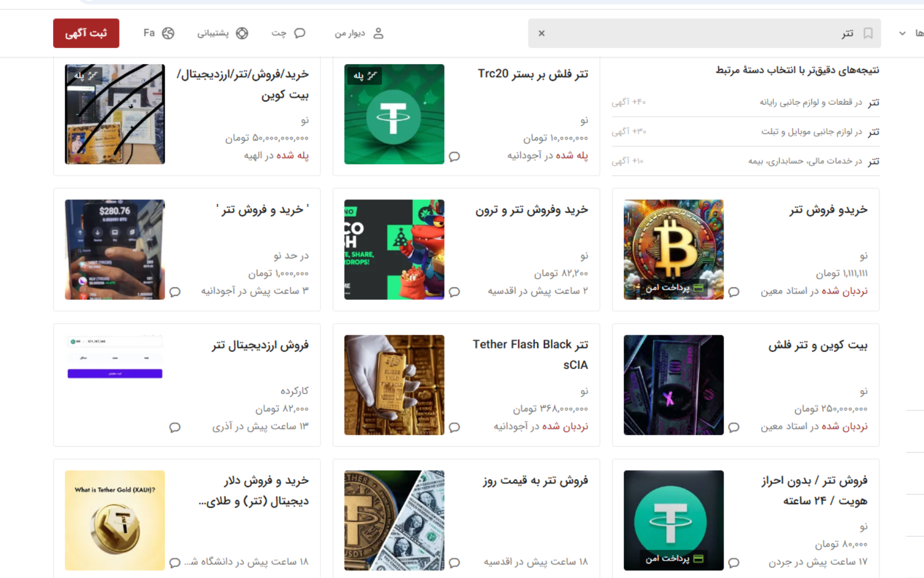Open the Tether Gold XAUt thumbnail
The height and width of the screenshot is (578, 924).
click(115, 520)
